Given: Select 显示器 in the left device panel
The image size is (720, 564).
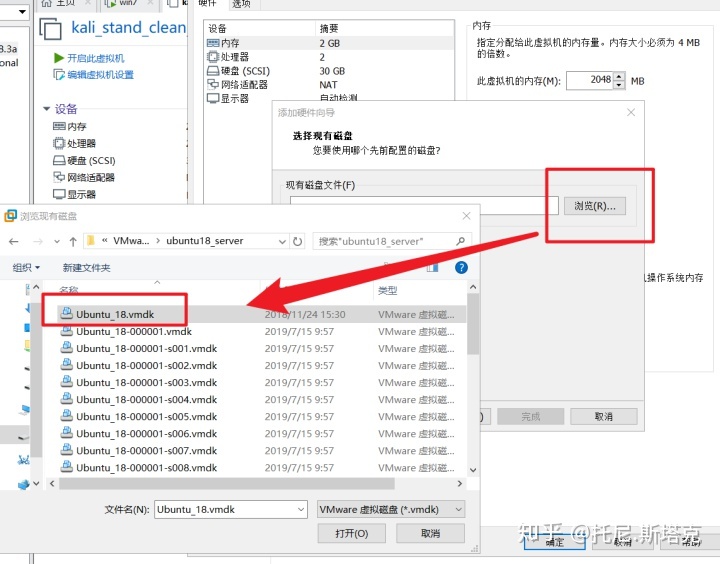Looking at the screenshot, I should pos(74,194).
